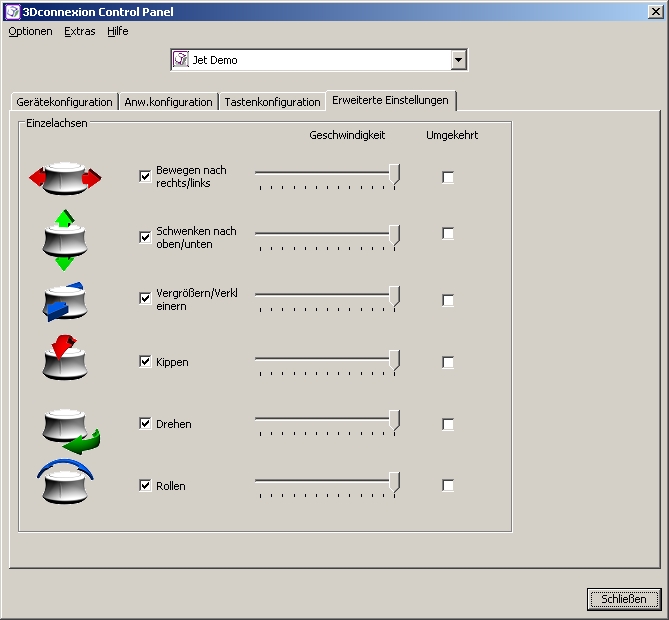Uncheck the Rollen axis checkbox
Viewport: 669px width, 620px height.
(x=145, y=485)
